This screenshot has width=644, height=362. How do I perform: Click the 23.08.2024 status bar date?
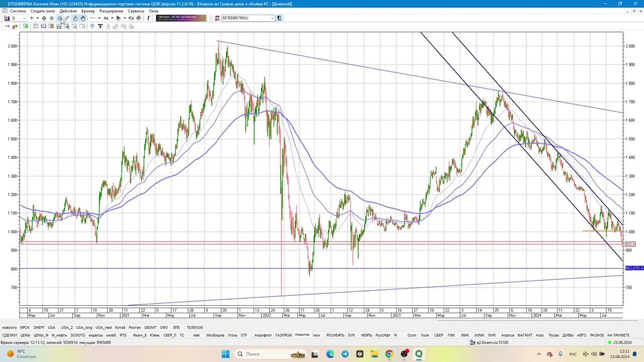pyautogui.click(x=622, y=343)
